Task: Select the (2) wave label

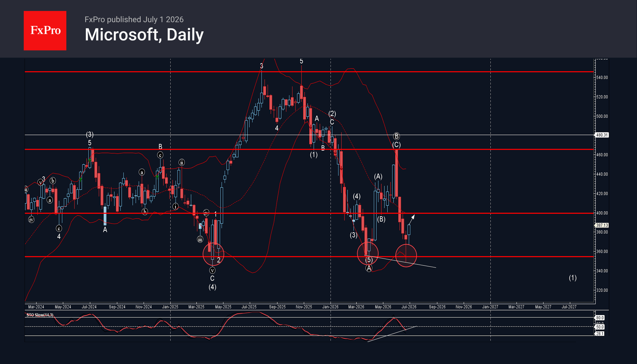Action: point(332,114)
